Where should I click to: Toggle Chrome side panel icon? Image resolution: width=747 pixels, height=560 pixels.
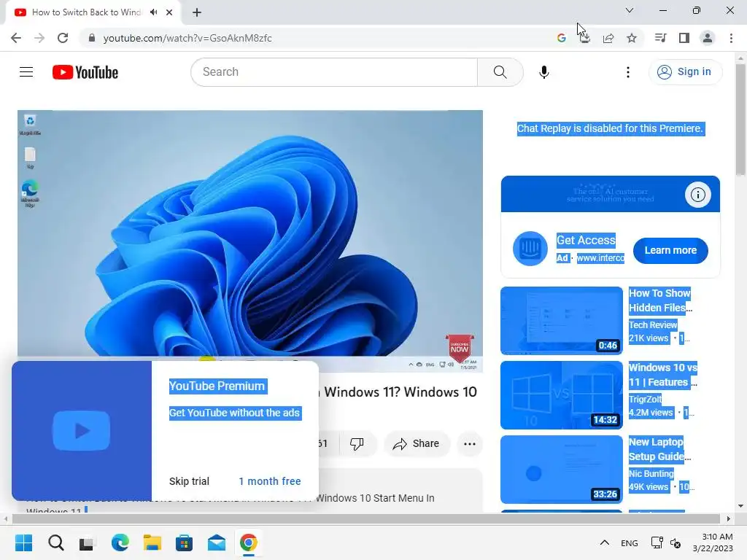click(684, 38)
